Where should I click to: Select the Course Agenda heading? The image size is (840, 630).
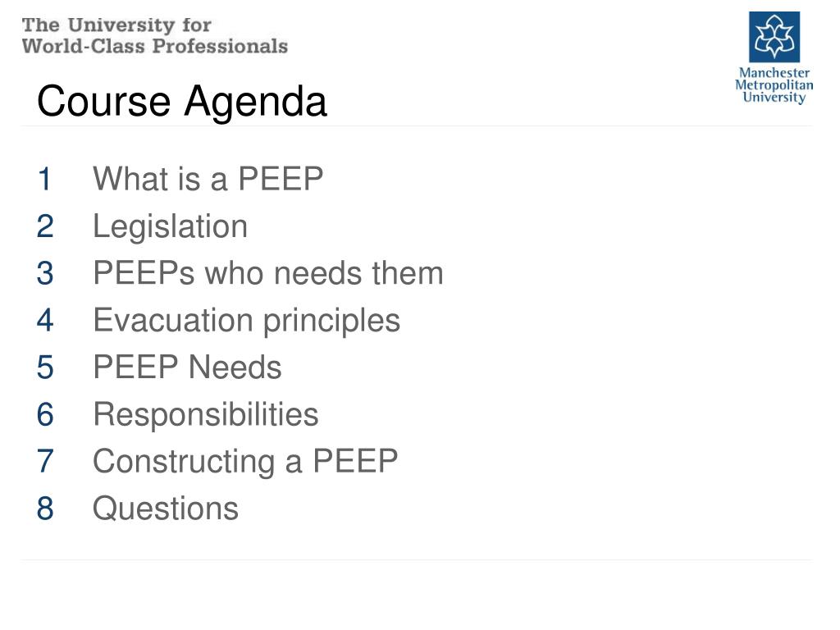181,101
